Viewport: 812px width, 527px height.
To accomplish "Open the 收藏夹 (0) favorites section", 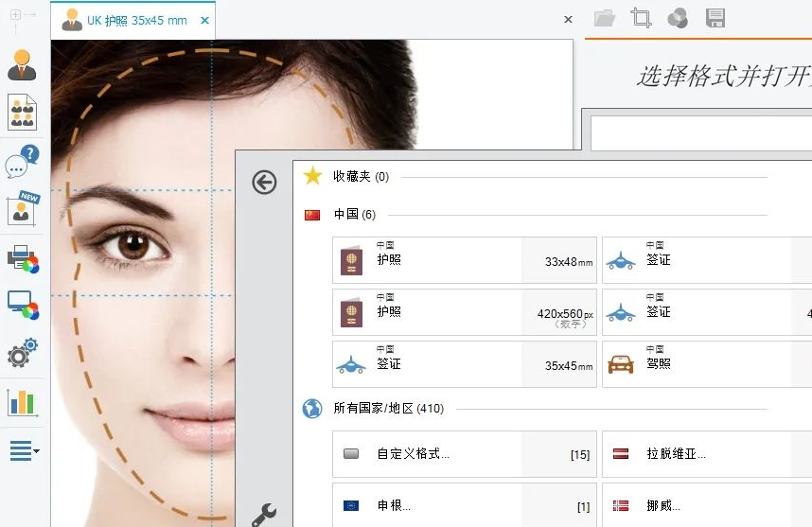I will tap(361, 177).
